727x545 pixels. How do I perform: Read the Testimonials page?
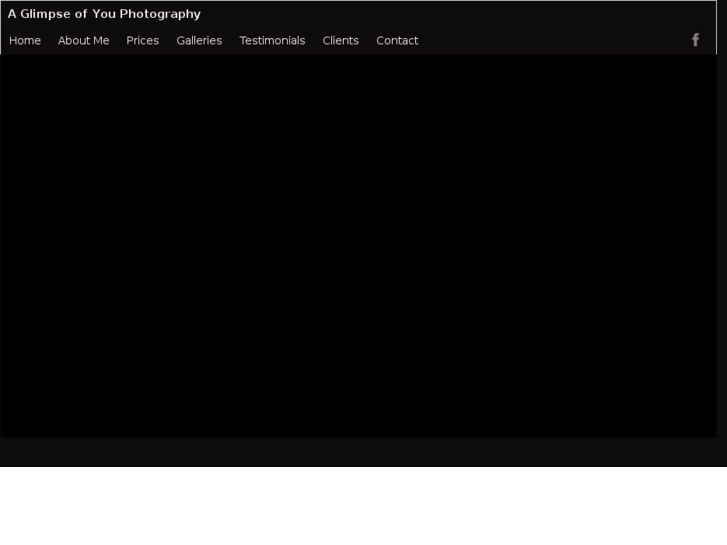pos(272,41)
